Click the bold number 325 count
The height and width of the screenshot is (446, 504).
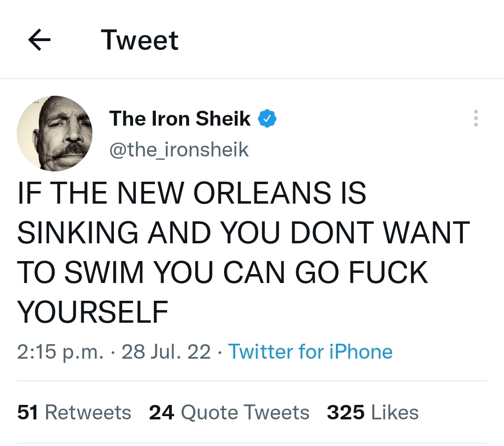346,412
